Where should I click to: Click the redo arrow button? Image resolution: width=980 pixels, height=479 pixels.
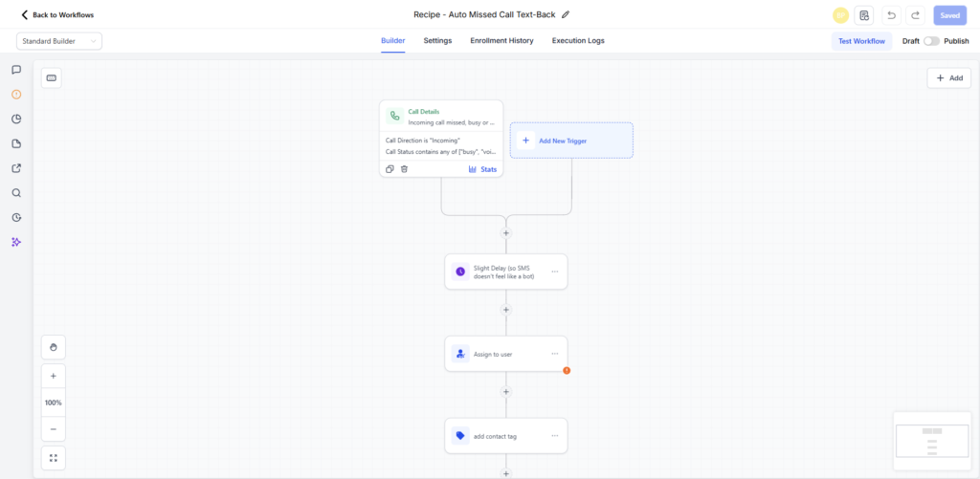tap(916, 15)
